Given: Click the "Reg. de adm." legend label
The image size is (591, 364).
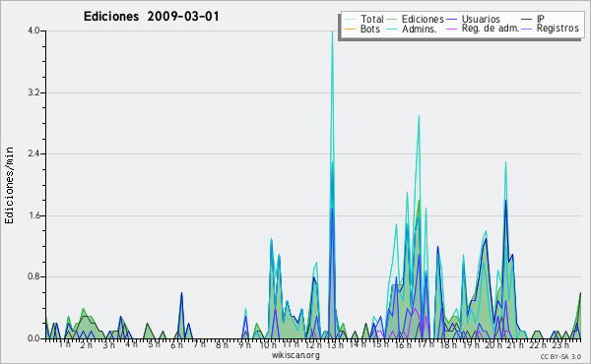Looking at the screenshot, I should (x=491, y=29).
